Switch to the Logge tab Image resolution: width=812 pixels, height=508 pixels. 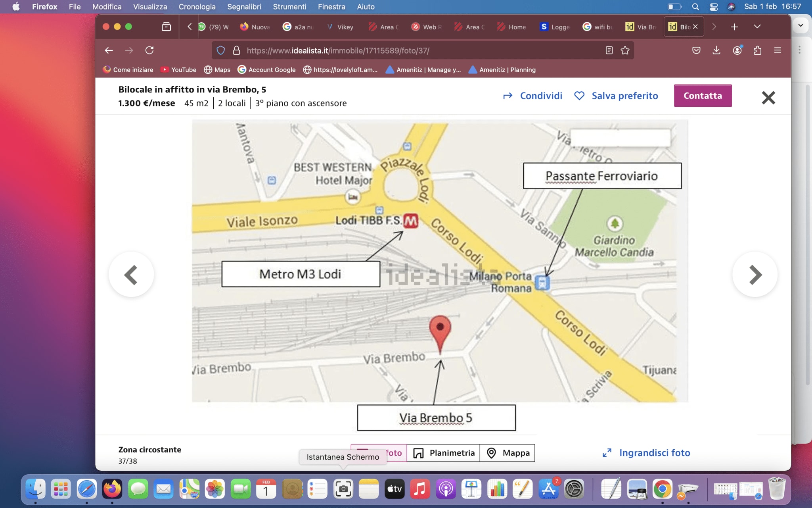click(x=555, y=27)
